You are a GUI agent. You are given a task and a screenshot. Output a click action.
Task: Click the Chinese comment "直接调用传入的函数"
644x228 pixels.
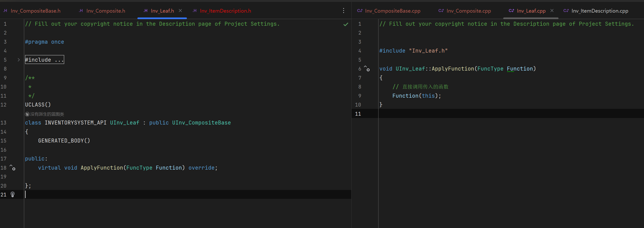pos(425,87)
